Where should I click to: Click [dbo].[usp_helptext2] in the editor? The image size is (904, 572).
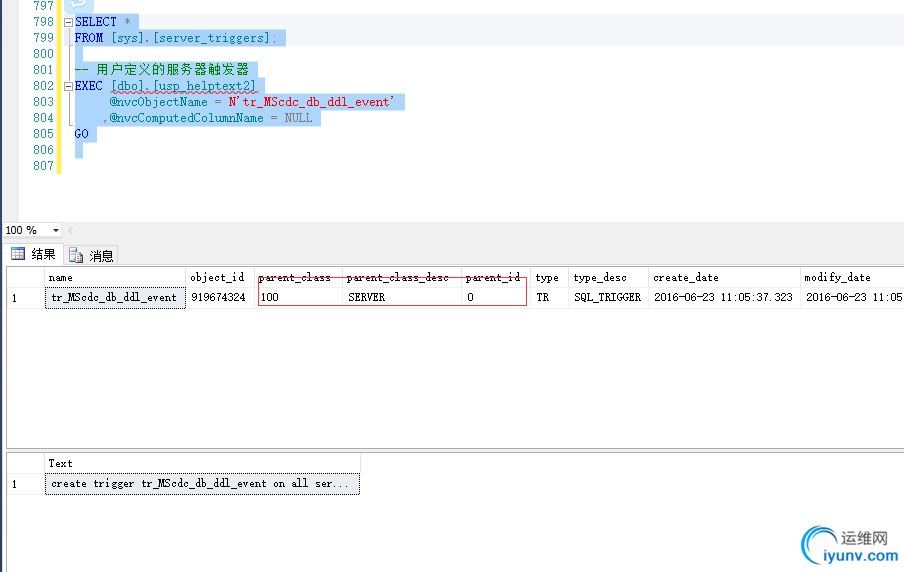[x=184, y=86]
